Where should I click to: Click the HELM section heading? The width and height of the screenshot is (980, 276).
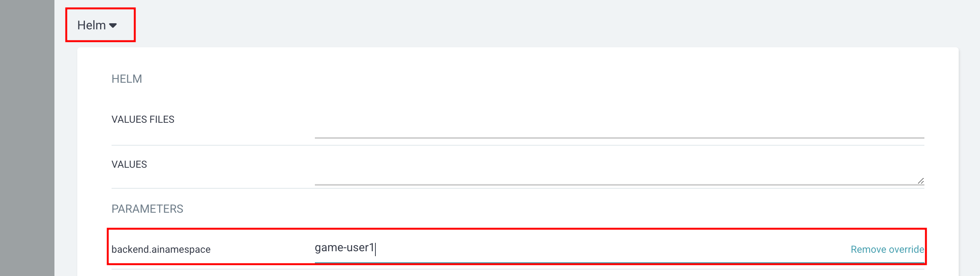[127, 79]
